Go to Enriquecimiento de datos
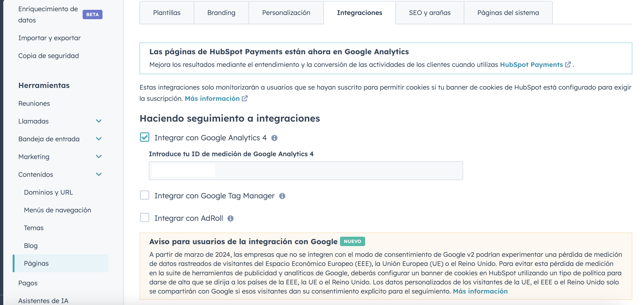Image resolution: width=644 pixels, height=305 pixels. 48,15
